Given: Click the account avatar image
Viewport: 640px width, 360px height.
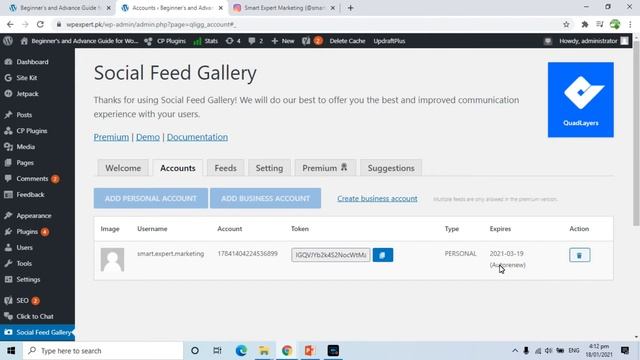Looking at the screenshot, I should (112, 260).
